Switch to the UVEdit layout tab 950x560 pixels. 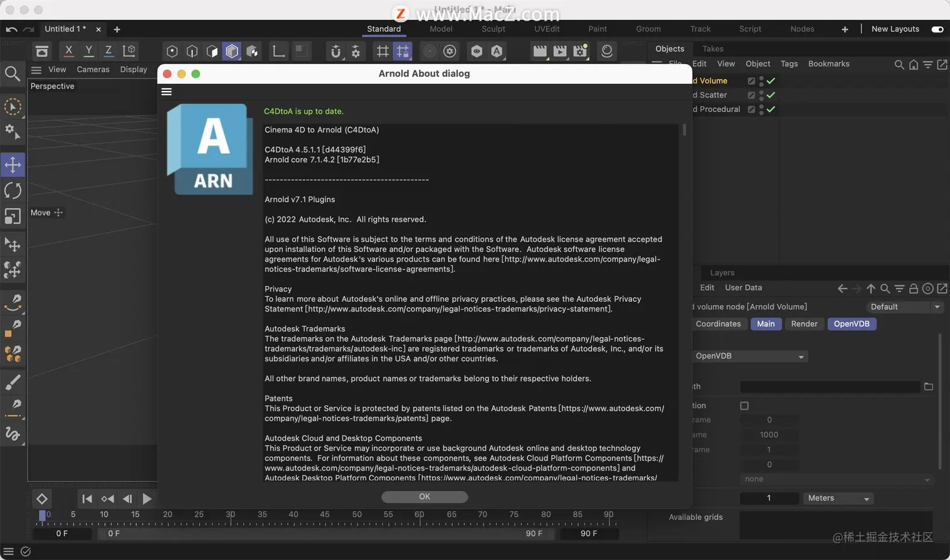click(547, 29)
